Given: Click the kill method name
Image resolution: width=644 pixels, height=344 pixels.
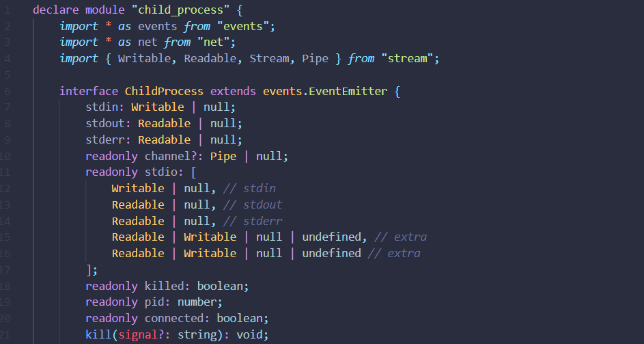Looking at the screenshot, I should 98,334.
